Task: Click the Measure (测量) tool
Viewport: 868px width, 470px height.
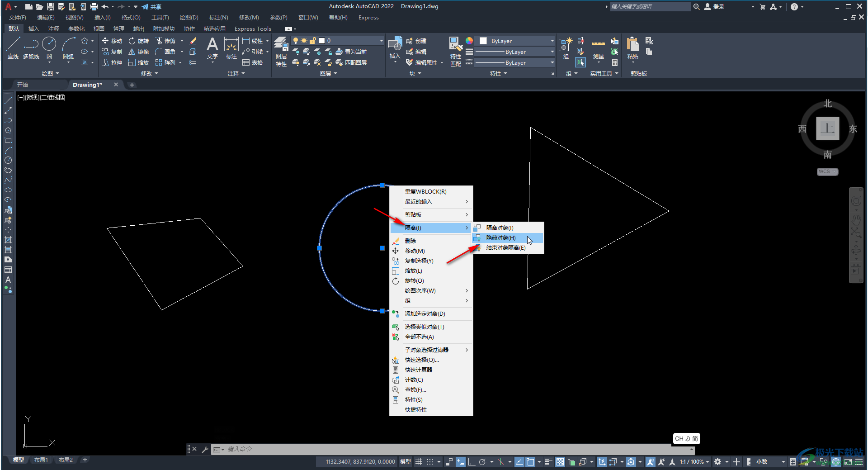Action: point(599,48)
